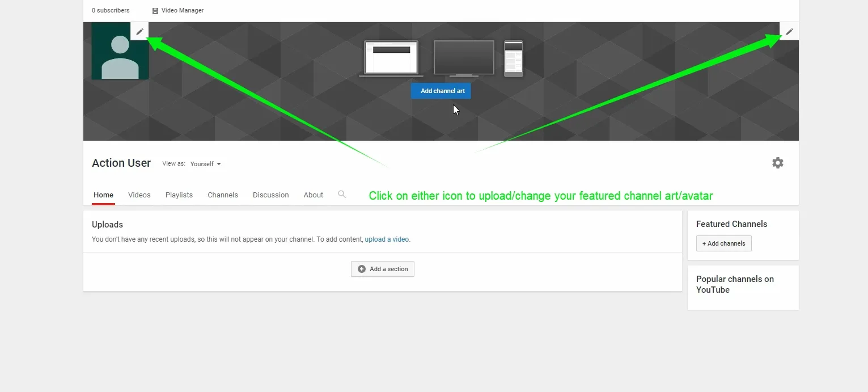Select the Home tab
868x392 pixels.
[x=103, y=195]
